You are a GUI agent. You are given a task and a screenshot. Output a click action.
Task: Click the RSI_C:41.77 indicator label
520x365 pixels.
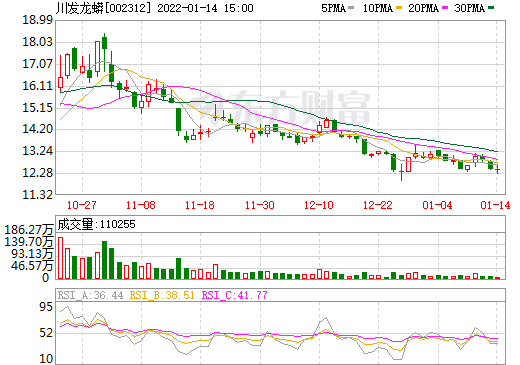coord(235,295)
